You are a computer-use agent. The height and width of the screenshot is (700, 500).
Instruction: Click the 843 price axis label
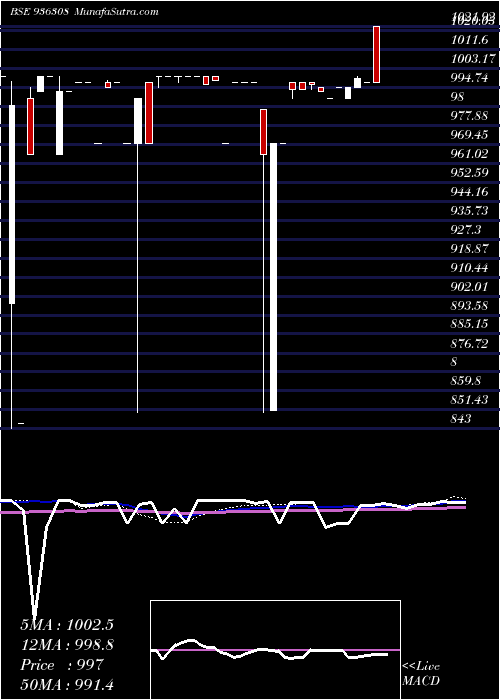click(461, 419)
